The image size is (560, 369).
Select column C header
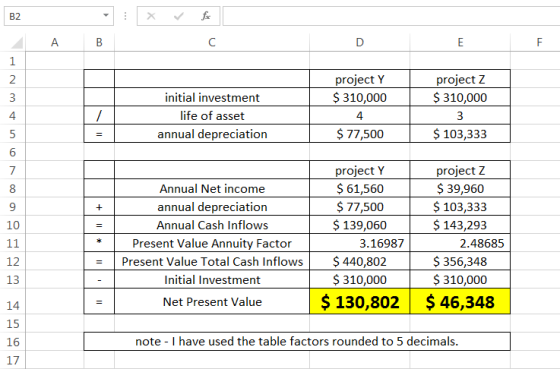(212, 43)
